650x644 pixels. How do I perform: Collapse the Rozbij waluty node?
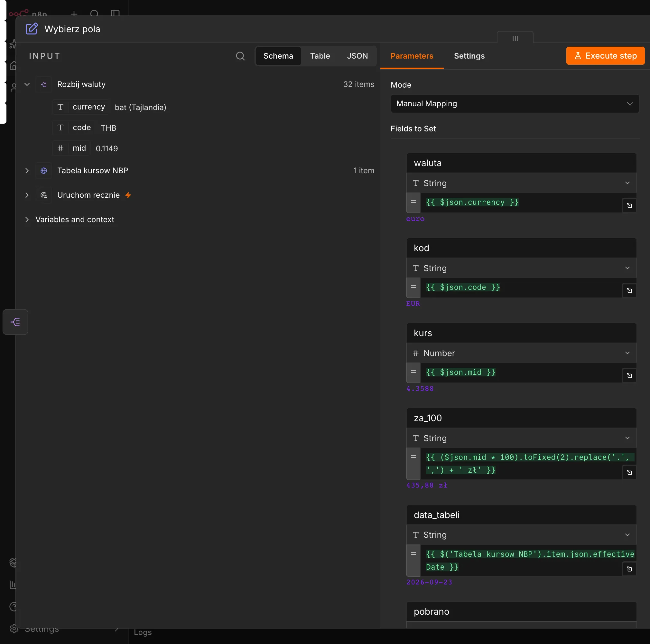pyautogui.click(x=27, y=84)
